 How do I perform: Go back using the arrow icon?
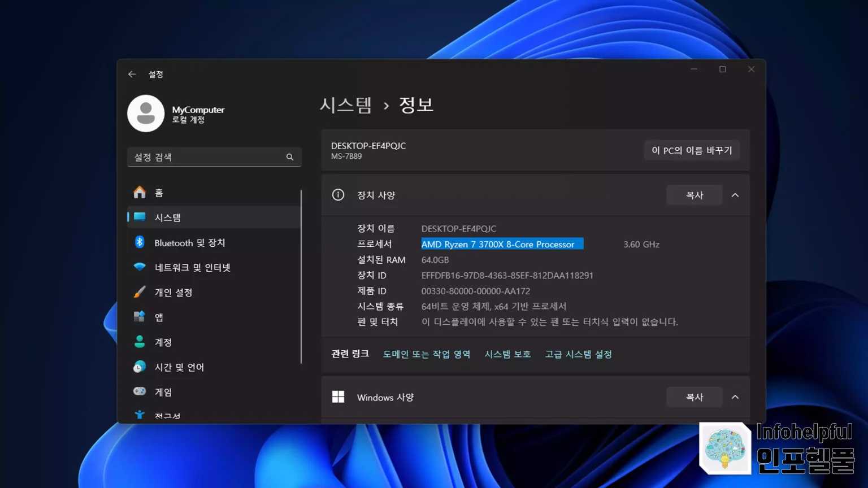click(132, 74)
